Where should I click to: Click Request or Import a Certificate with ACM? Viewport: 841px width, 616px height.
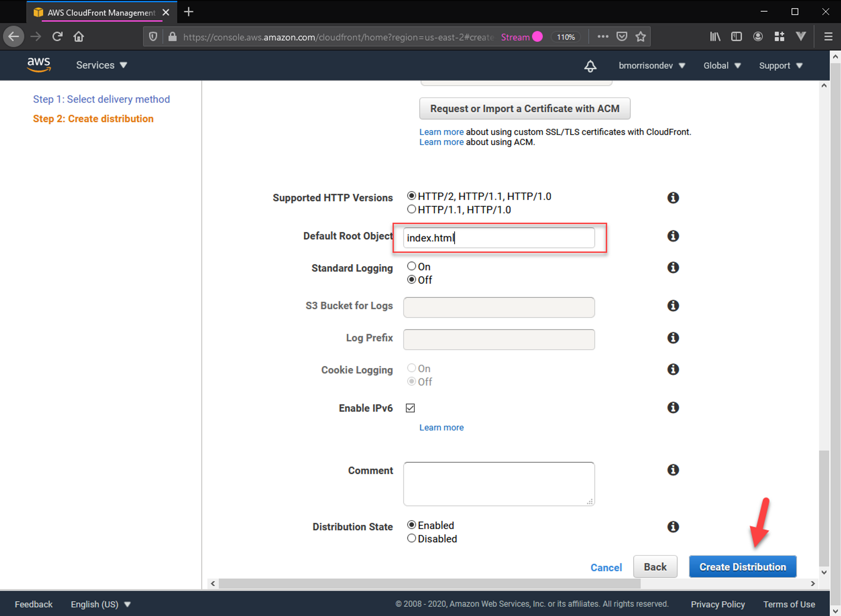click(x=525, y=108)
